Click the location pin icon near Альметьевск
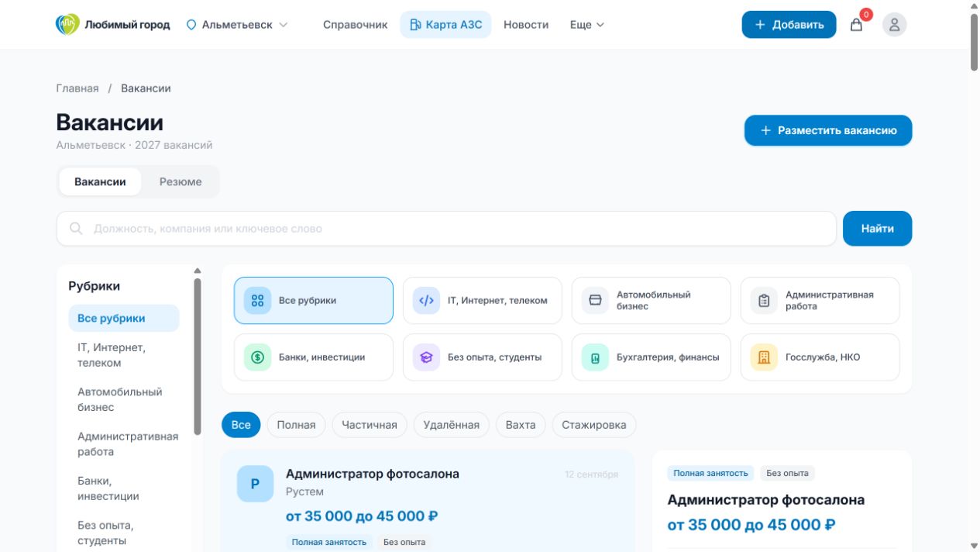This screenshot has height=552, width=980. click(x=191, y=25)
